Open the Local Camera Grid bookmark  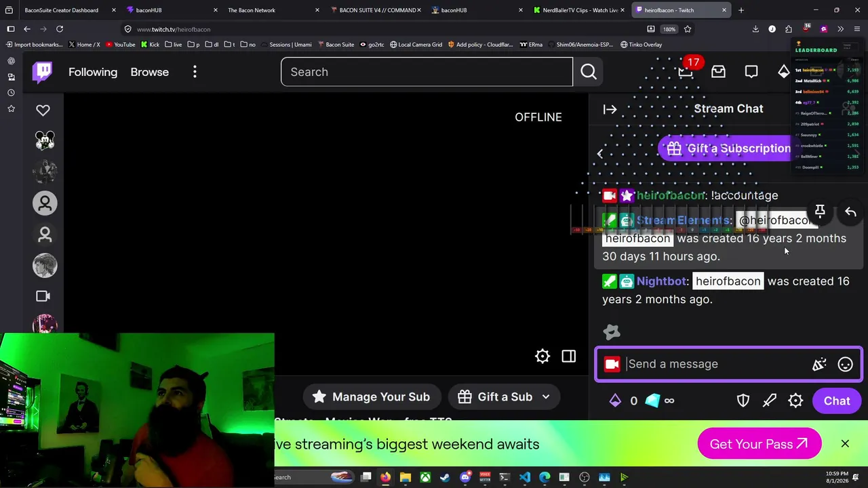tap(416, 45)
